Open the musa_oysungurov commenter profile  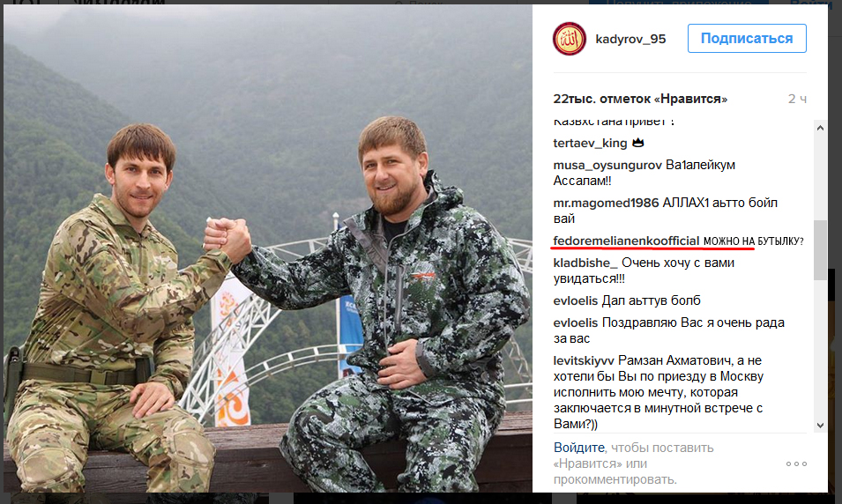(x=607, y=166)
